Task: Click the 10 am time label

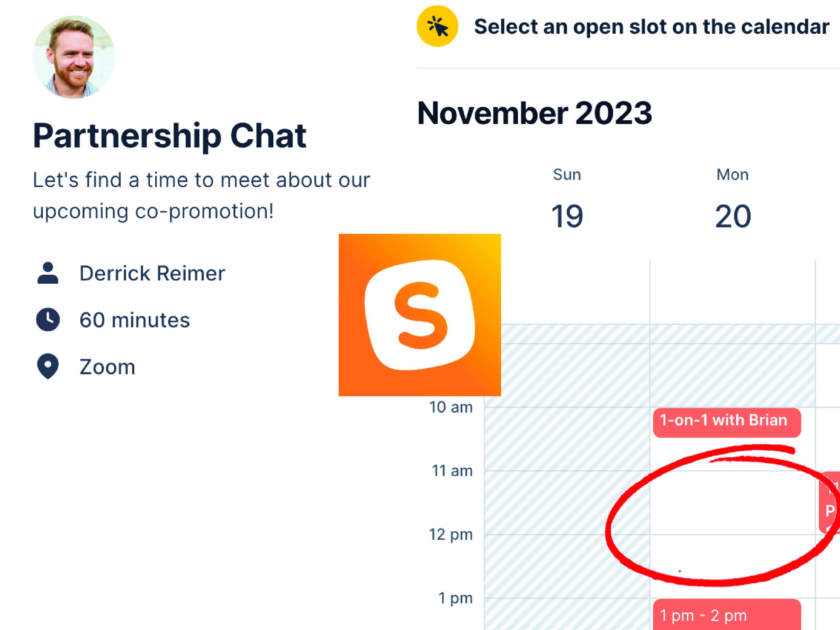Action: pyautogui.click(x=451, y=408)
